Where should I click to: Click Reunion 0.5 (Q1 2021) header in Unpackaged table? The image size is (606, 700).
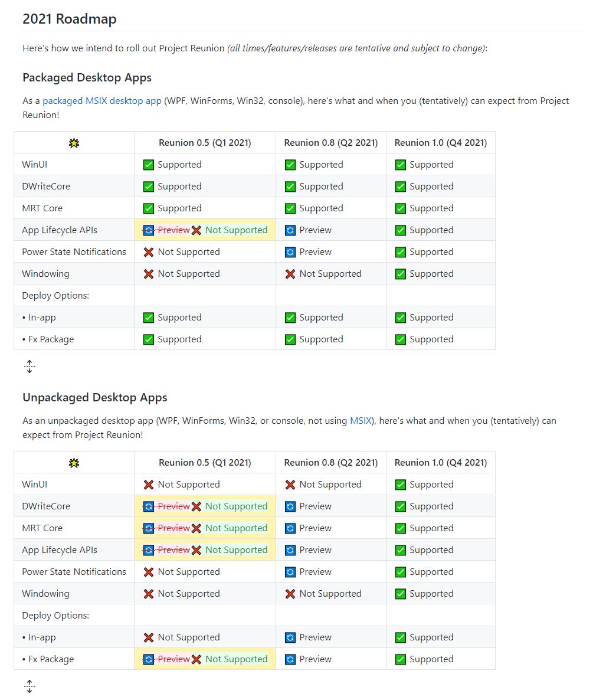205,463
